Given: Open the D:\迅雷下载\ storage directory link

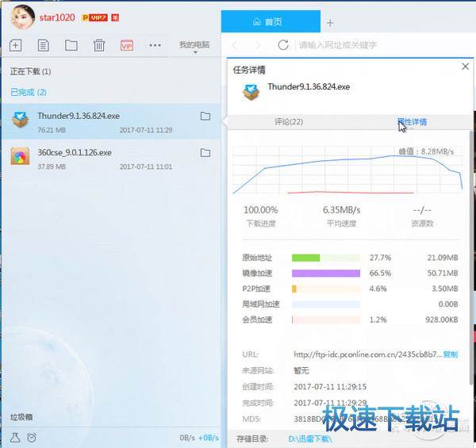Looking at the screenshot, I should tap(310, 439).
